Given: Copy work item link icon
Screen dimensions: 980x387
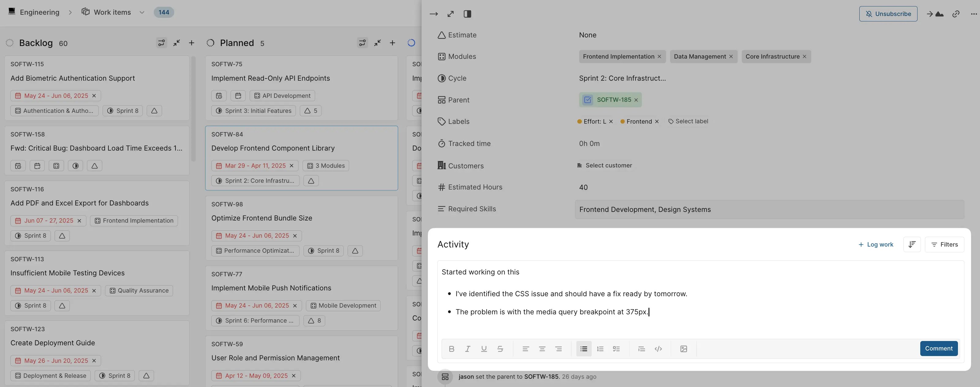Looking at the screenshot, I should [x=956, y=14].
